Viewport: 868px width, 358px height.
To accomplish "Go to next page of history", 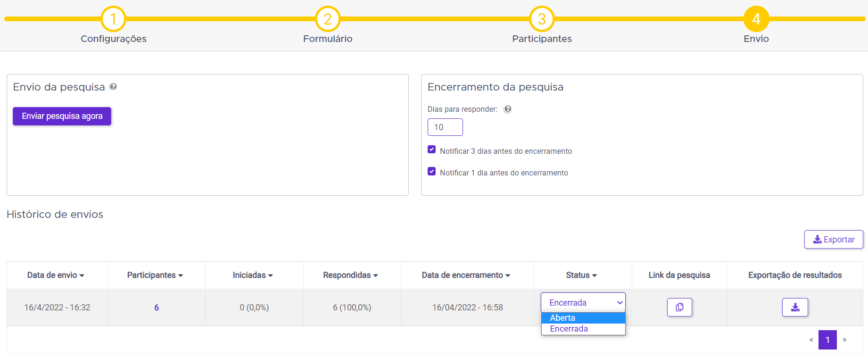I will pos(844,340).
